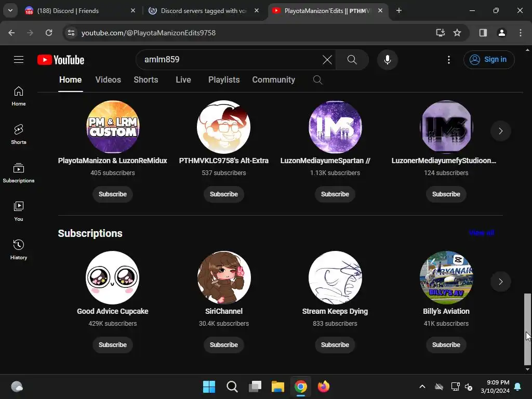Viewport: 532px width, 399px height.
Task: Go forward with the browser forward arrow
Action: [30, 33]
